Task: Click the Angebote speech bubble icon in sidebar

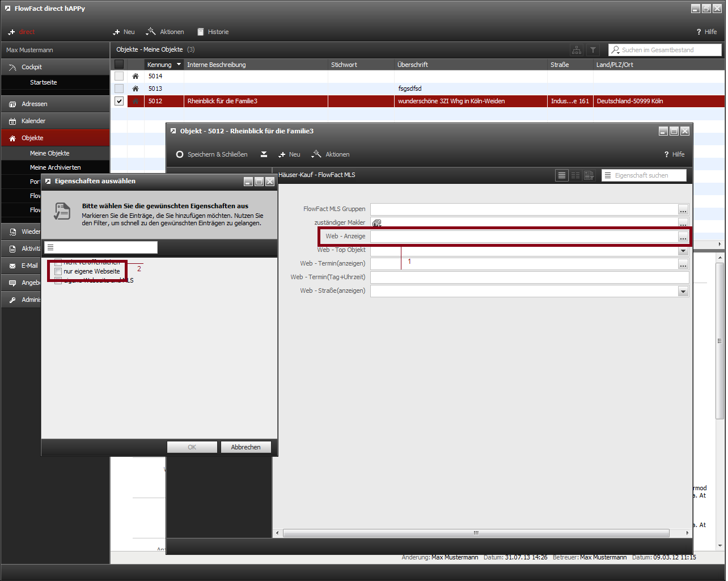Action: tap(12, 283)
